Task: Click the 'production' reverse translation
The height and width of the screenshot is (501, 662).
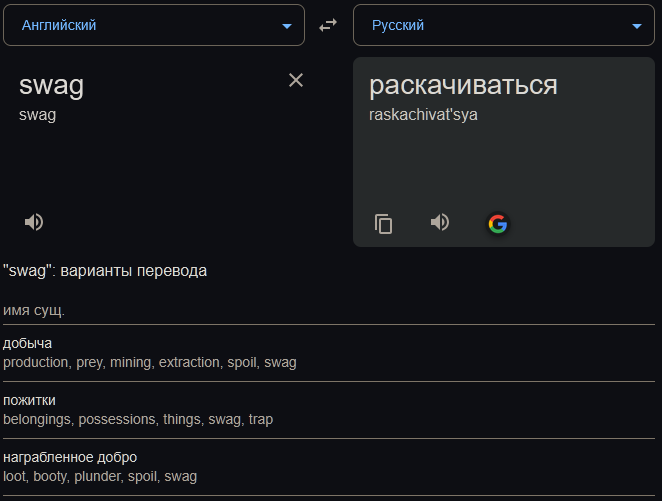Action: click(35, 362)
